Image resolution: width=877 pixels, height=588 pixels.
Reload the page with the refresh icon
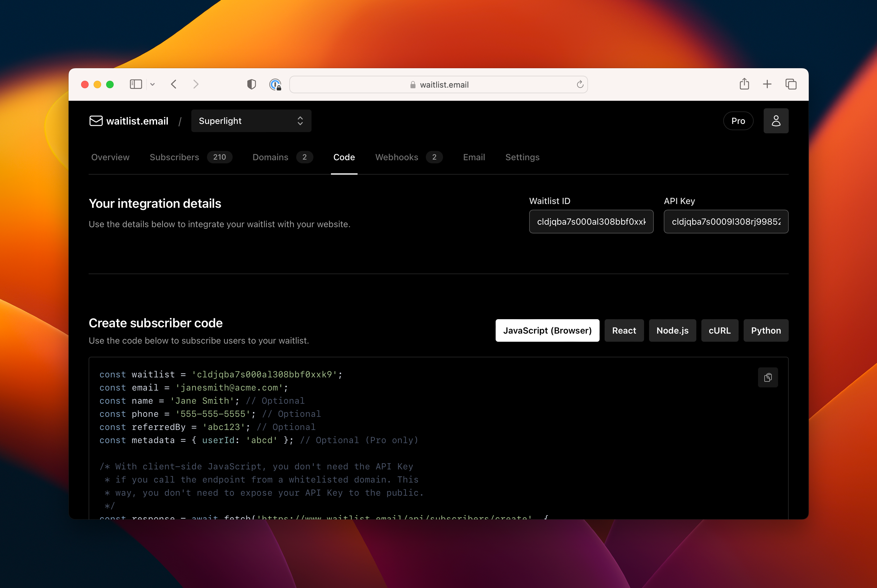580,84
